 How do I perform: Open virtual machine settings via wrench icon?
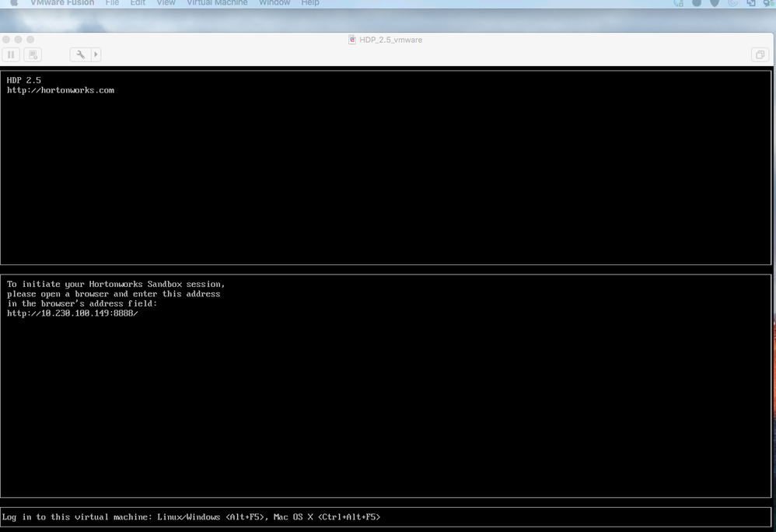pyautogui.click(x=80, y=54)
